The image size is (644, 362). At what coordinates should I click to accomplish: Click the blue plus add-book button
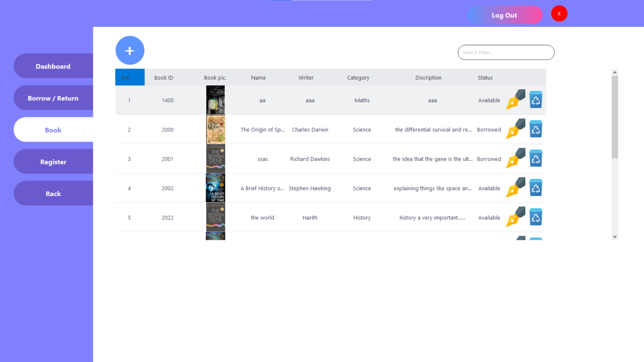tap(130, 51)
